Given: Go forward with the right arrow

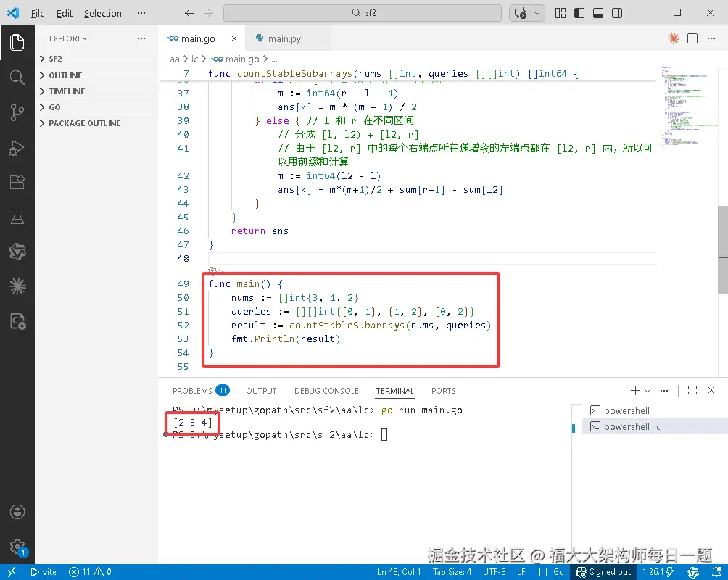Looking at the screenshot, I should 208,13.
